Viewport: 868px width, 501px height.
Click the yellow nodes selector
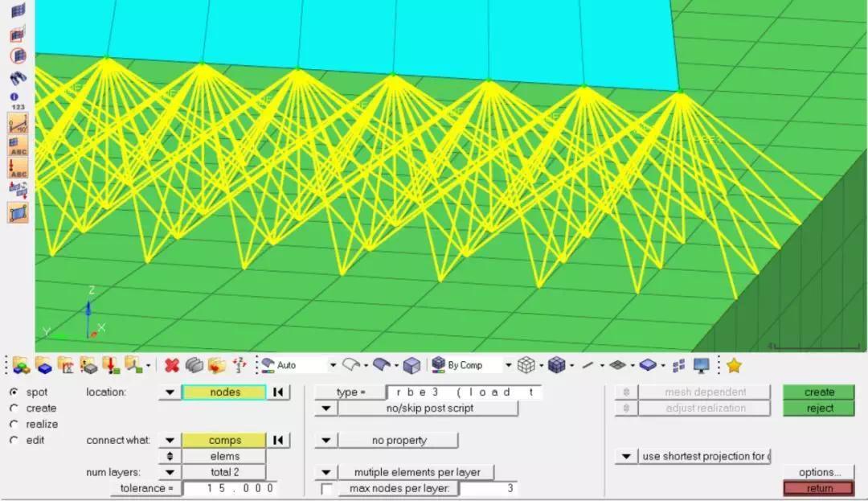pos(224,392)
